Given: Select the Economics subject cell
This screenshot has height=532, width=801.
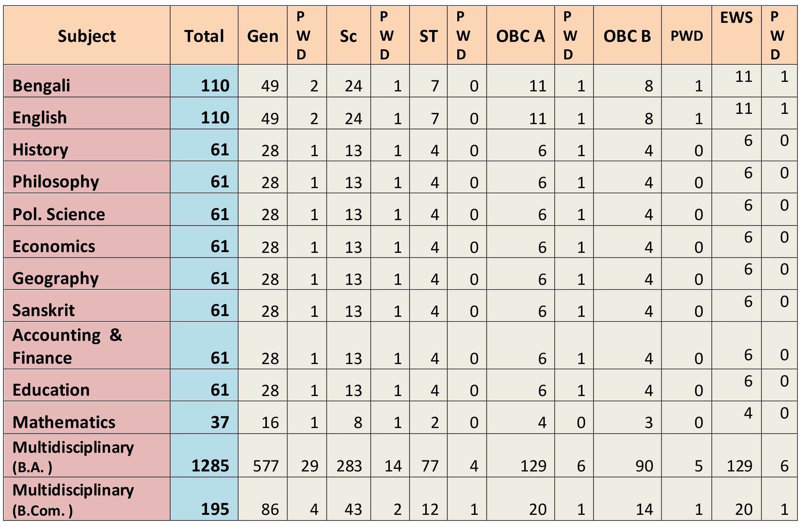Looking at the screenshot, I should [54, 246].
